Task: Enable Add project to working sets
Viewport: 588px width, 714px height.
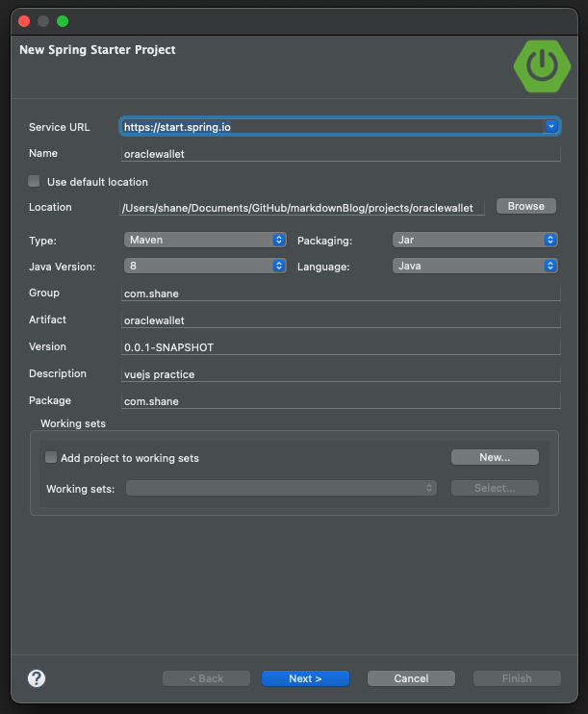Action: point(51,457)
